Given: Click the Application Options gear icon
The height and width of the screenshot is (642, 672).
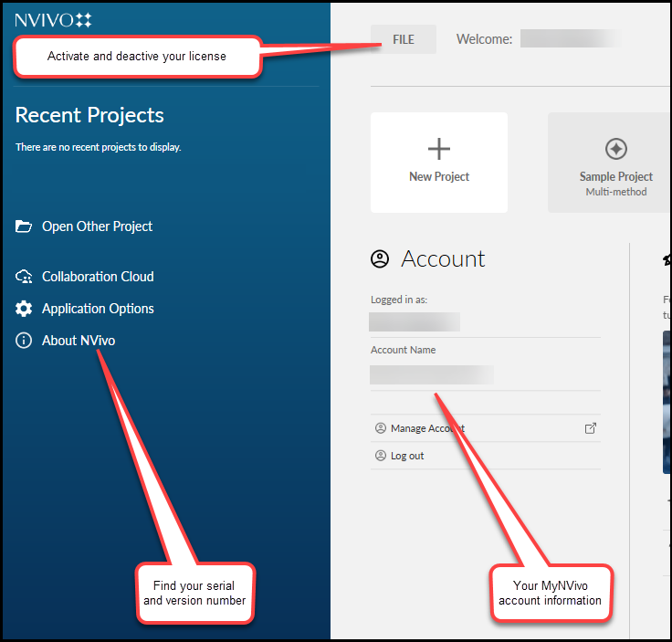Looking at the screenshot, I should point(24,309).
